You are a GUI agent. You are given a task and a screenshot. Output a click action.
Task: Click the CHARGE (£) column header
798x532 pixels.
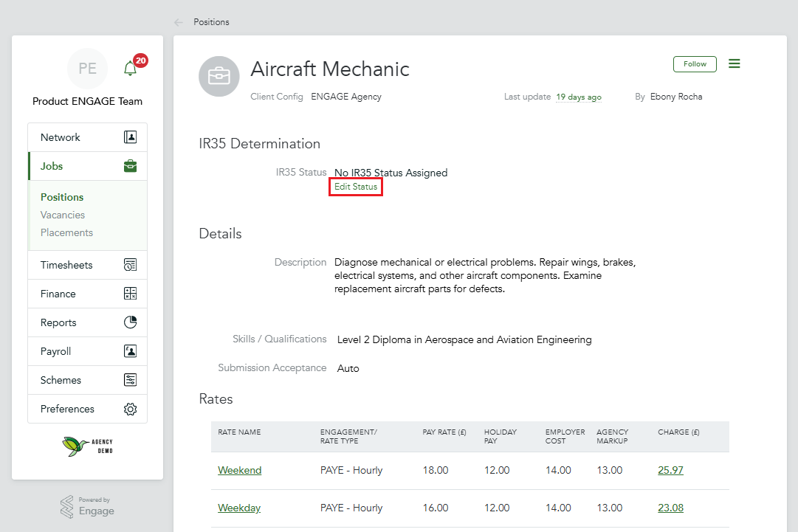(x=678, y=432)
